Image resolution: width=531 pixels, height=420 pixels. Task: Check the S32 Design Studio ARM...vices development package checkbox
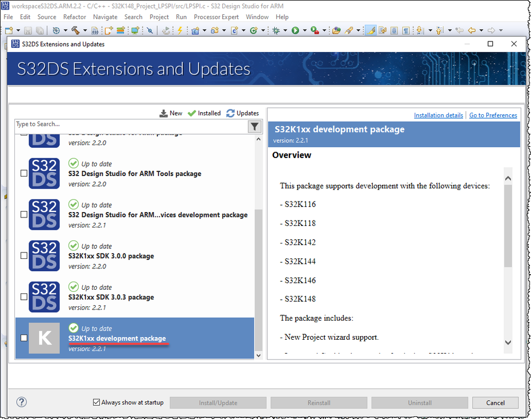pos(24,214)
